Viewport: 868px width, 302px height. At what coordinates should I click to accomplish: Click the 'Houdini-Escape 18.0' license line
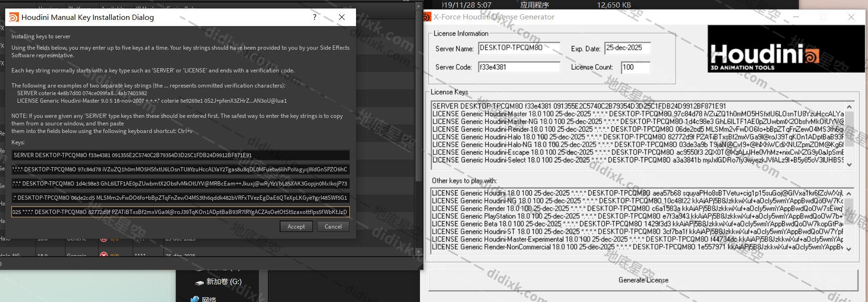point(638,152)
